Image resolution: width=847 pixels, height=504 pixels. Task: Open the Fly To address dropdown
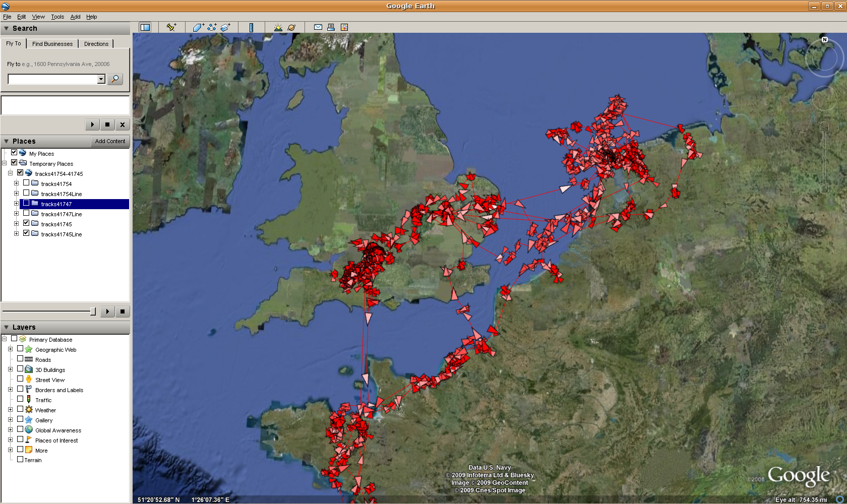point(101,79)
